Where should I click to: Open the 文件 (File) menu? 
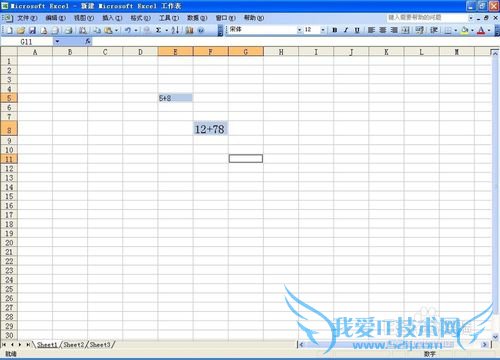pyautogui.click(x=27, y=18)
